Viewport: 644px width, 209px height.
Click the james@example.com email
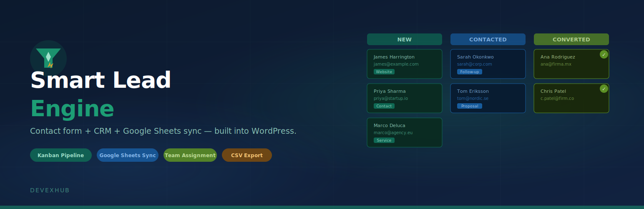[x=396, y=64]
